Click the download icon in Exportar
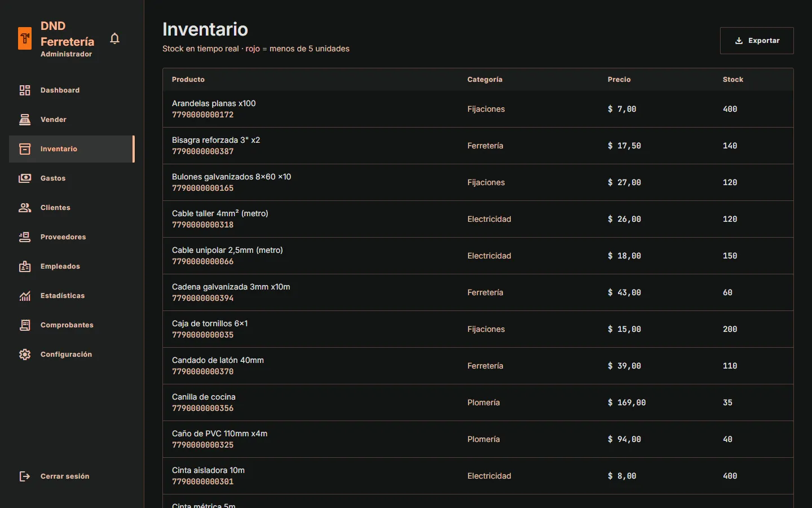The width and height of the screenshot is (812, 508). (739, 41)
